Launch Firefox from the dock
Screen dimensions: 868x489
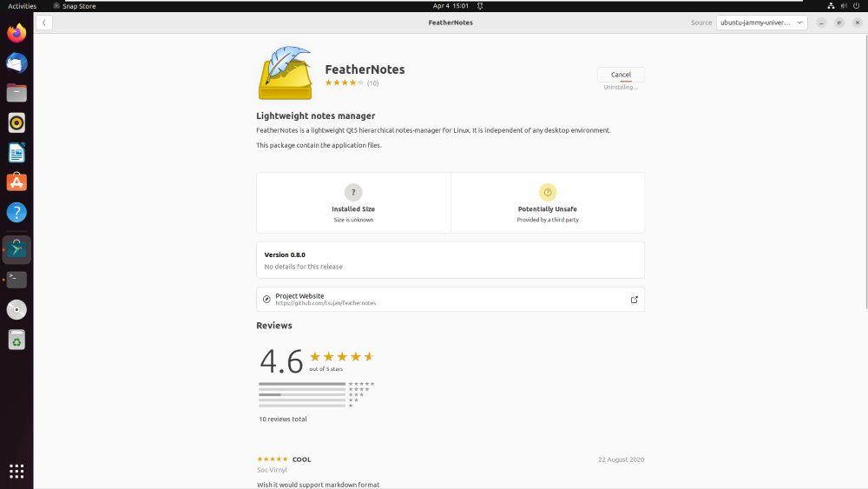tap(16, 33)
